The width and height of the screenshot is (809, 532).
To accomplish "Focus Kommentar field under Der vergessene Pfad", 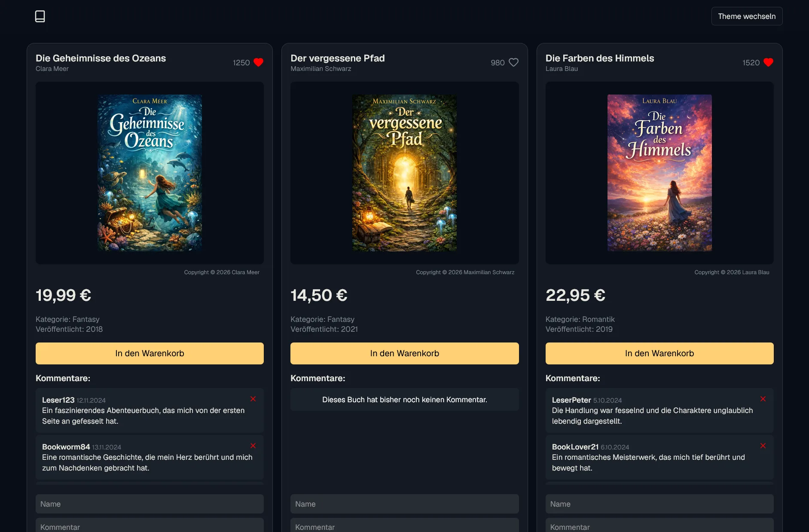I will point(404,526).
